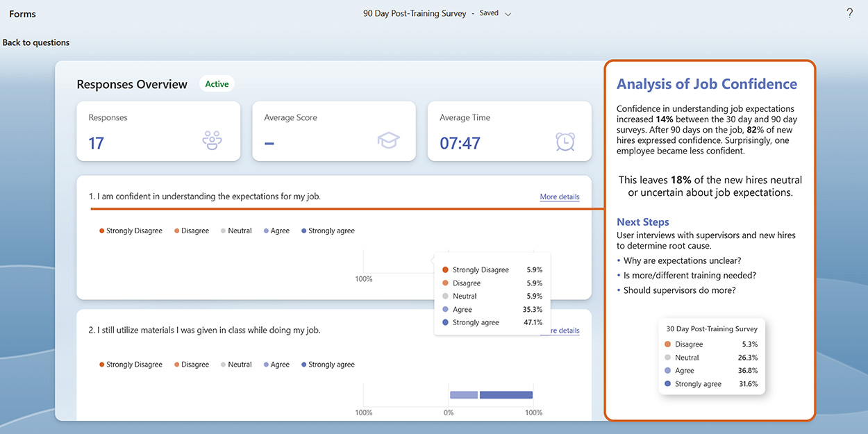Toggle Neutral legend item in question 1
Viewport: 868px width, 434px height.
(236, 231)
